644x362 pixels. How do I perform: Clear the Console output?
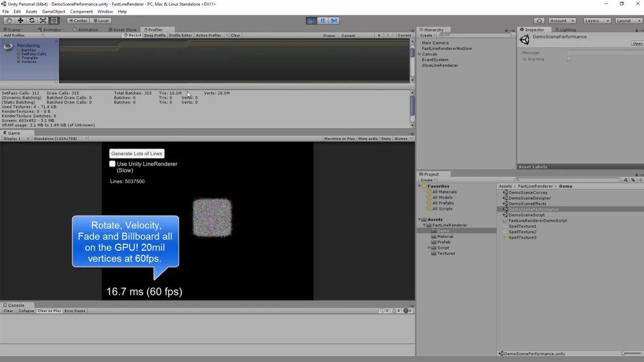coord(9,311)
